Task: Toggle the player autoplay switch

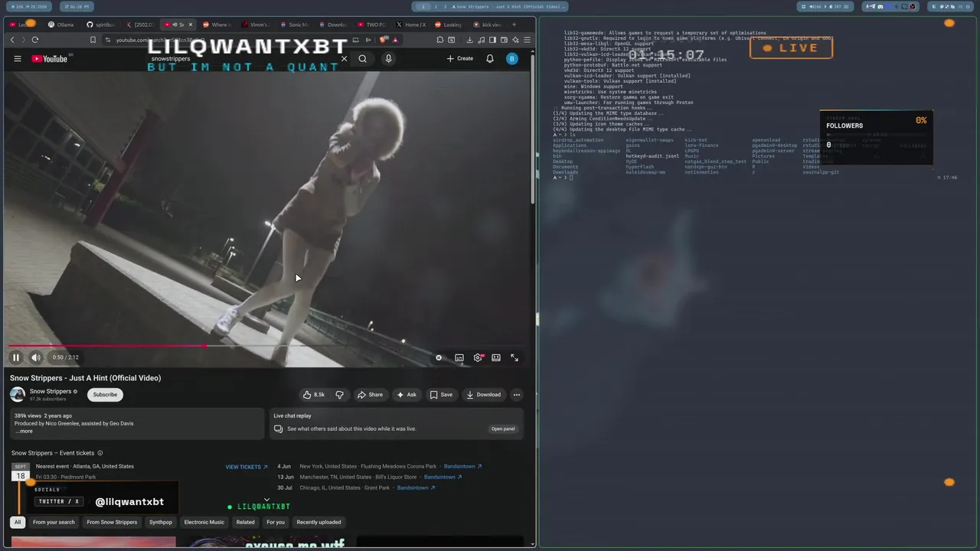Action: coord(439,357)
